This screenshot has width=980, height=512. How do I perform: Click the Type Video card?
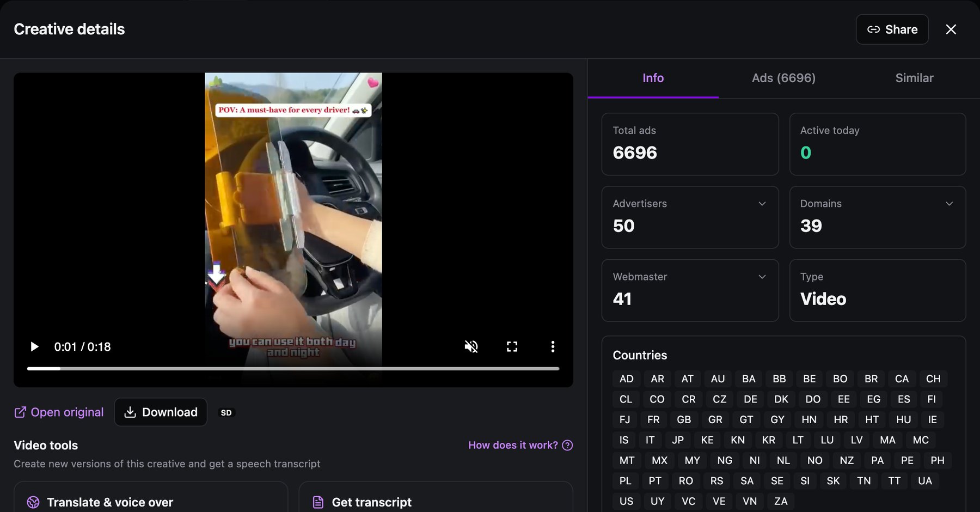tap(878, 290)
